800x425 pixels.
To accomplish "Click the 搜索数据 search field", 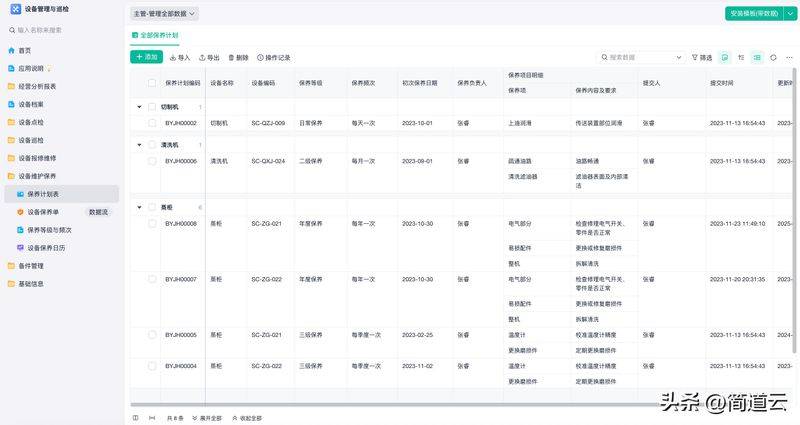I will [640, 58].
